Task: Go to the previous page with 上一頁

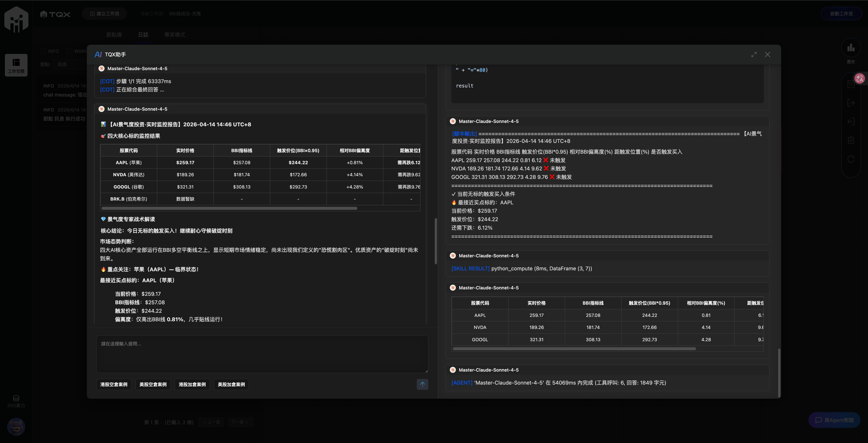Action: coord(211,422)
